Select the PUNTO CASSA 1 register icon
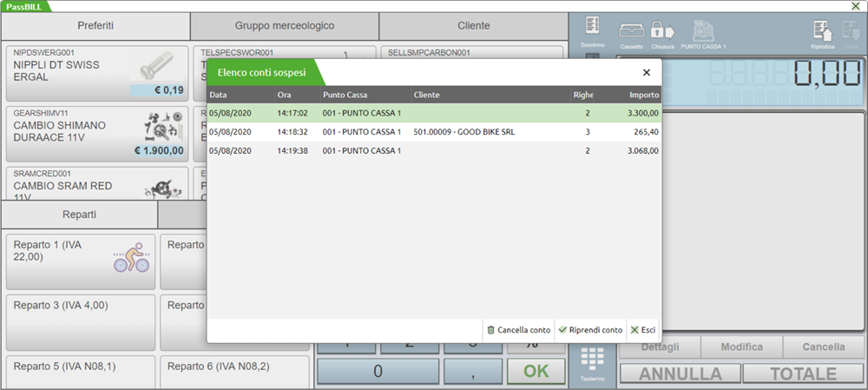 [703, 31]
